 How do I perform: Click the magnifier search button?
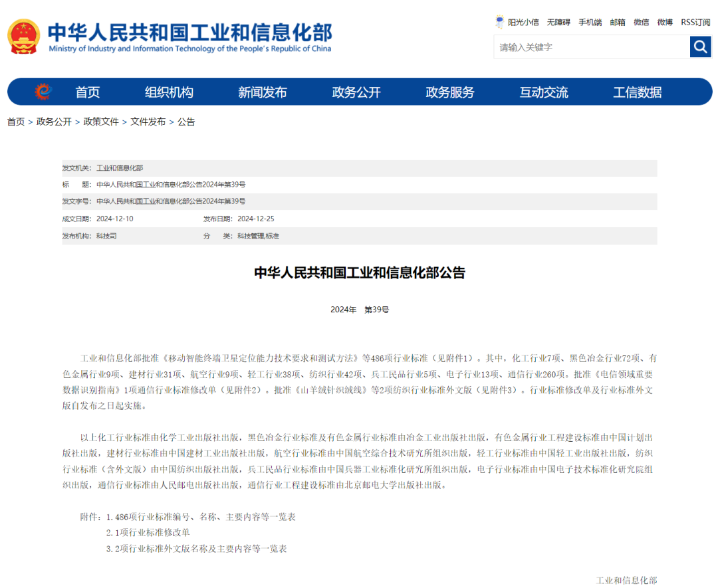pos(700,47)
